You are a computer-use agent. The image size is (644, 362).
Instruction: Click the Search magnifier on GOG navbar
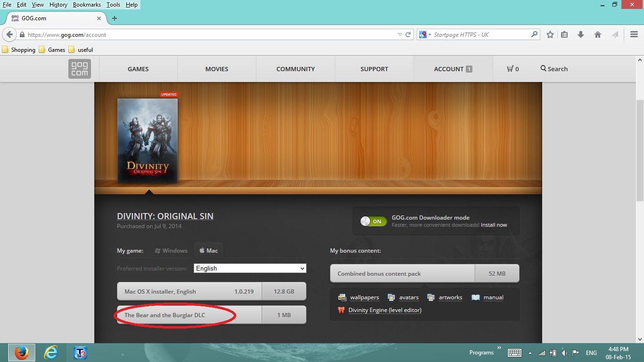click(x=544, y=69)
